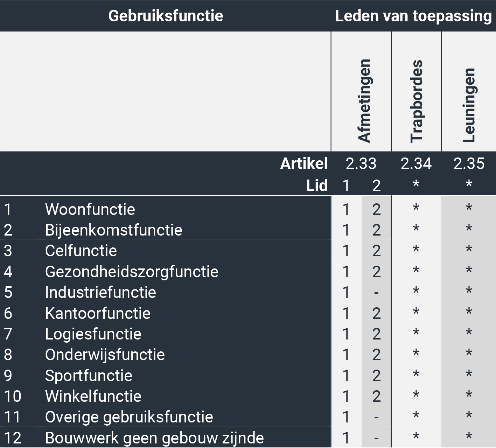Select the rotated Leuningen column label
This screenshot has height=448, width=496.
[x=469, y=105]
